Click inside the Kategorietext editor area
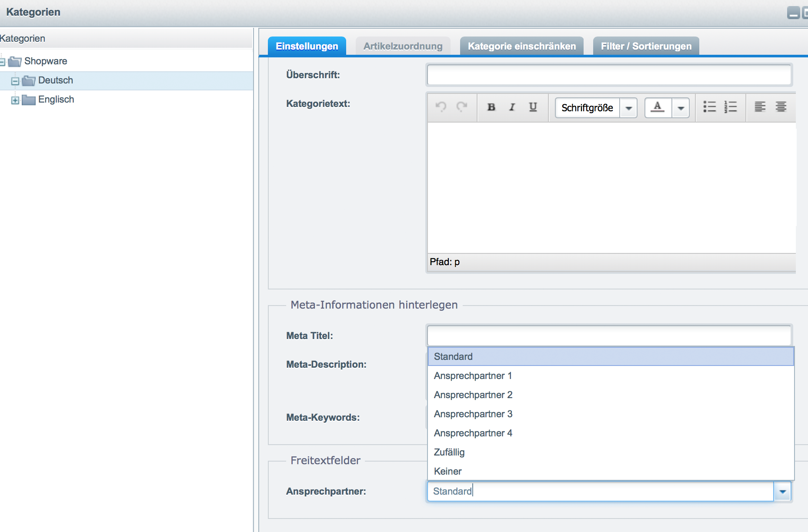This screenshot has height=532, width=808. click(612, 188)
